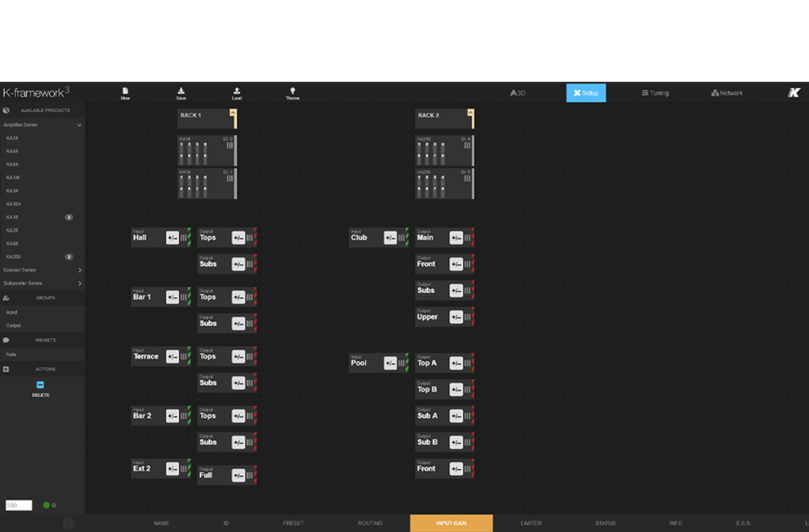This screenshot has width=809, height=532.
Task: Click the info icon at bottom left
Action: 68,523
